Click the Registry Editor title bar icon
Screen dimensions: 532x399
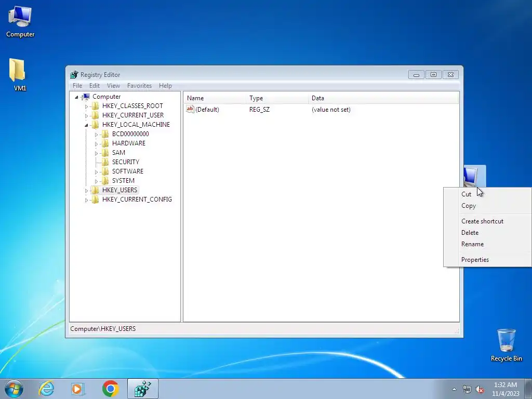pos(74,75)
